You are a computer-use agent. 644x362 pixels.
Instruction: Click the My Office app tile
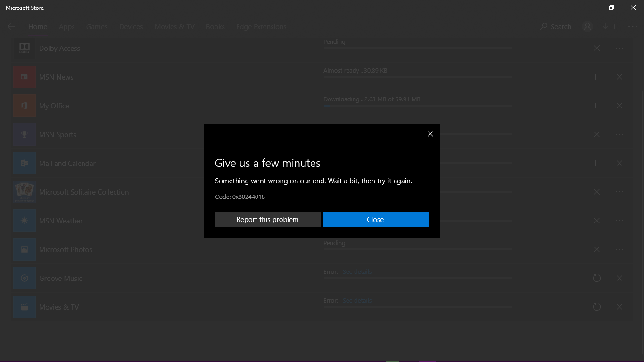pyautogui.click(x=25, y=106)
